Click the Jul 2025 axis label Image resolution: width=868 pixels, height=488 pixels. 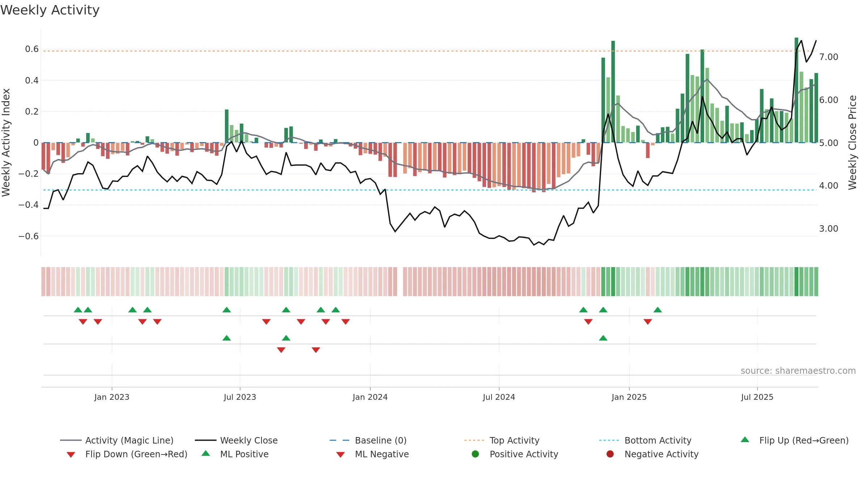tap(757, 397)
